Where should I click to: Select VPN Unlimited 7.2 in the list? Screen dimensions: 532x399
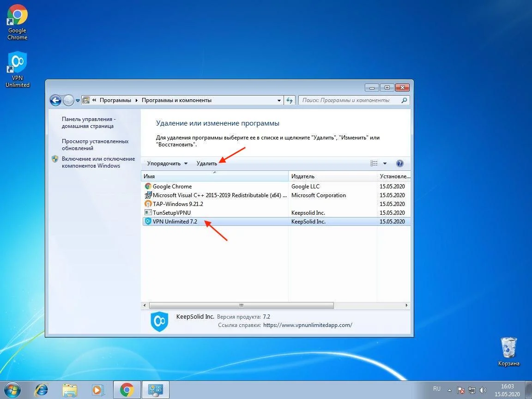tap(175, 222)
